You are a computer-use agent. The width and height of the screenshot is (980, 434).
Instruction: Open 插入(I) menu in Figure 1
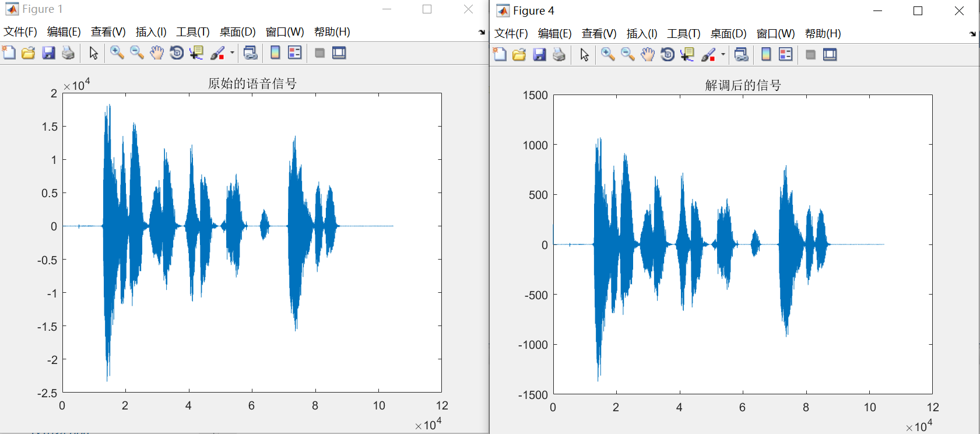(x=151, y=32)
